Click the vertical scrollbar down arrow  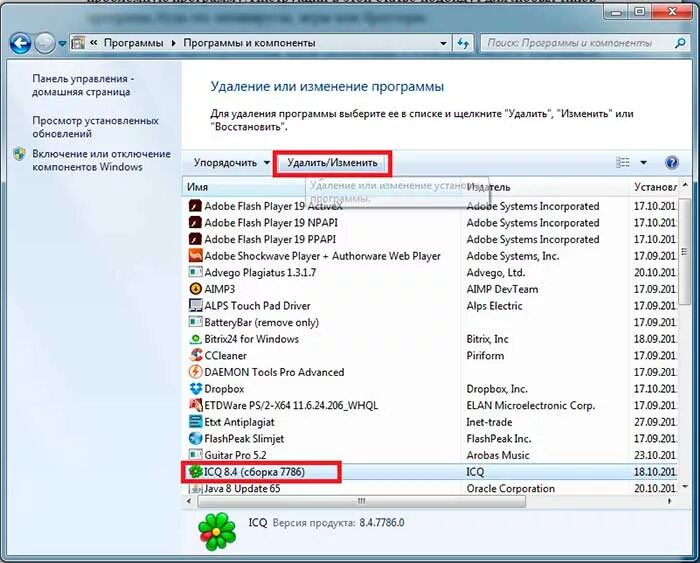pyautogui.click(x=685, y=486)
